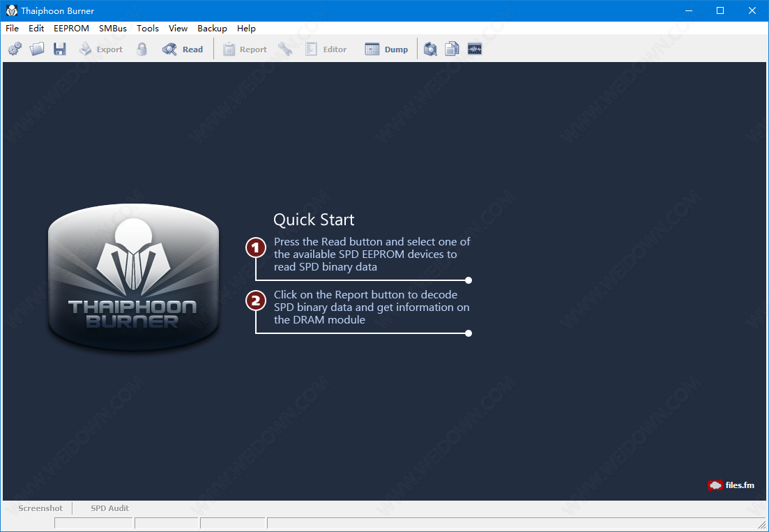
Task: Open the Backup menu
Action: point(213,29)
